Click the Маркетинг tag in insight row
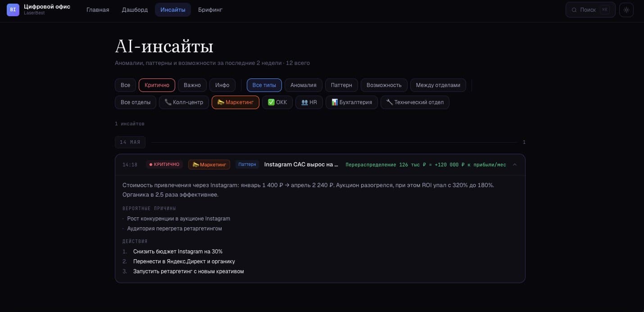This screenshot has width=644, height=312. 209,165
